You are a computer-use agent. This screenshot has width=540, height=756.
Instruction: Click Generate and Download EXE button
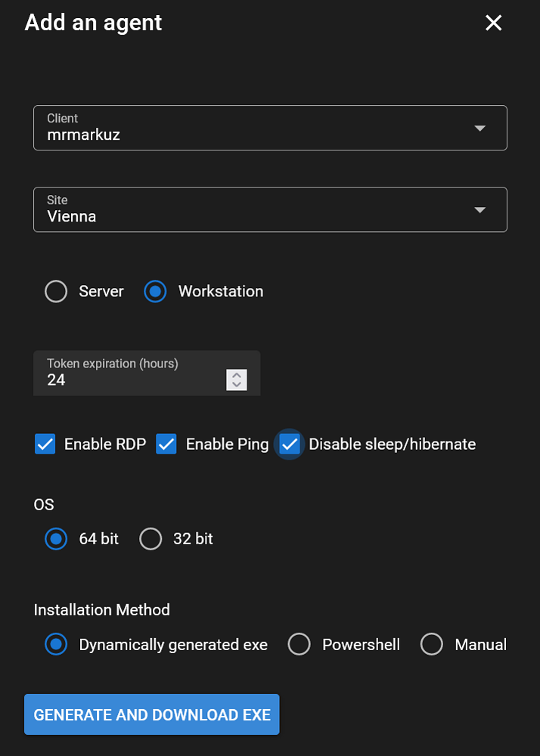(152, 714)
